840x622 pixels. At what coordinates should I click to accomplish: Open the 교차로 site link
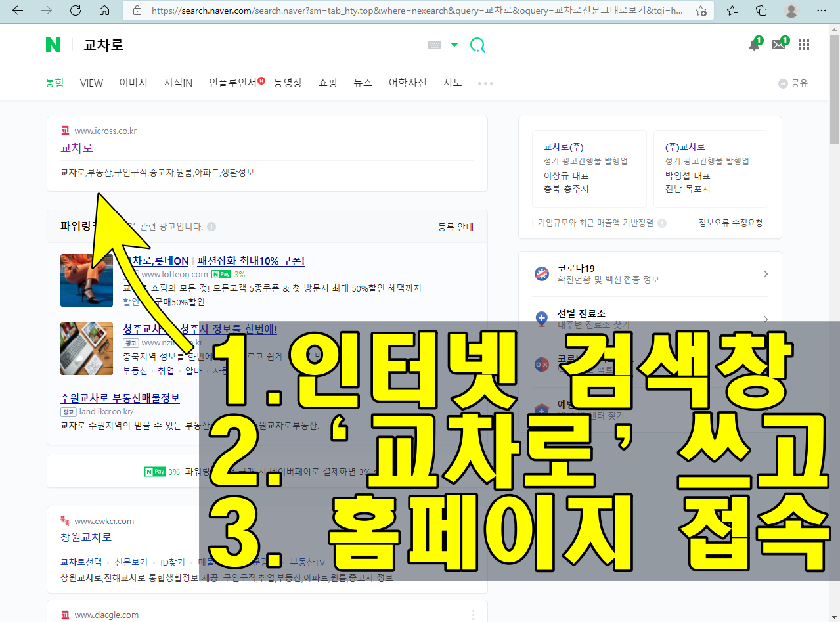[x=77, y=148]
